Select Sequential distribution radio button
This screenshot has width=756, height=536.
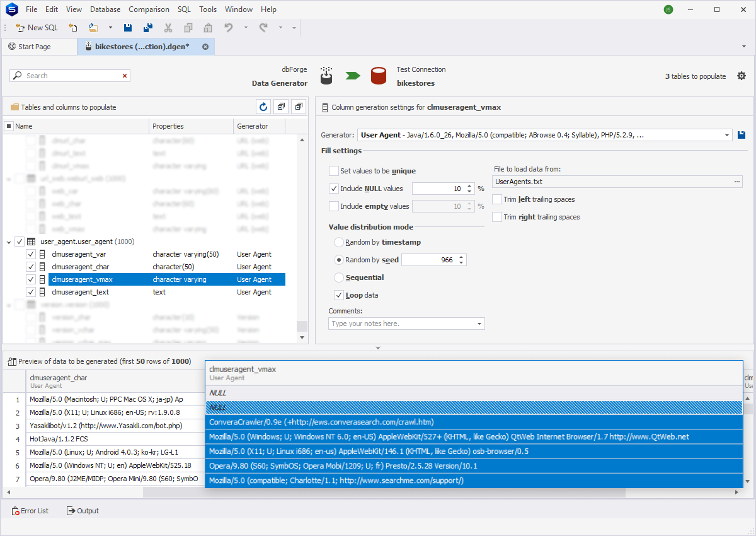pyautogui.click(x=339, y=277)
